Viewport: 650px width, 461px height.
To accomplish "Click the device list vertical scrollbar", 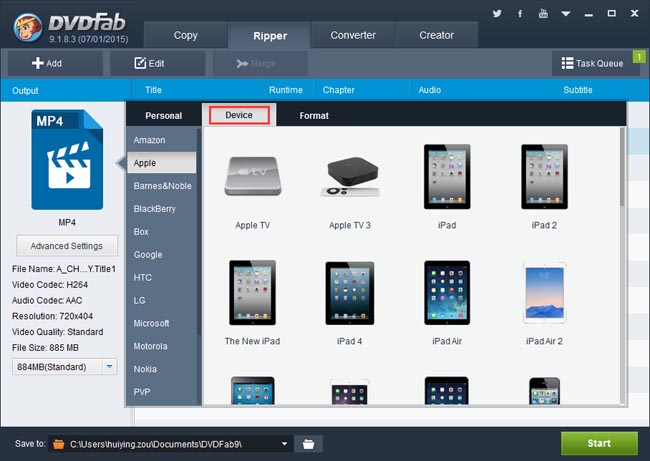I will [622, 167].
